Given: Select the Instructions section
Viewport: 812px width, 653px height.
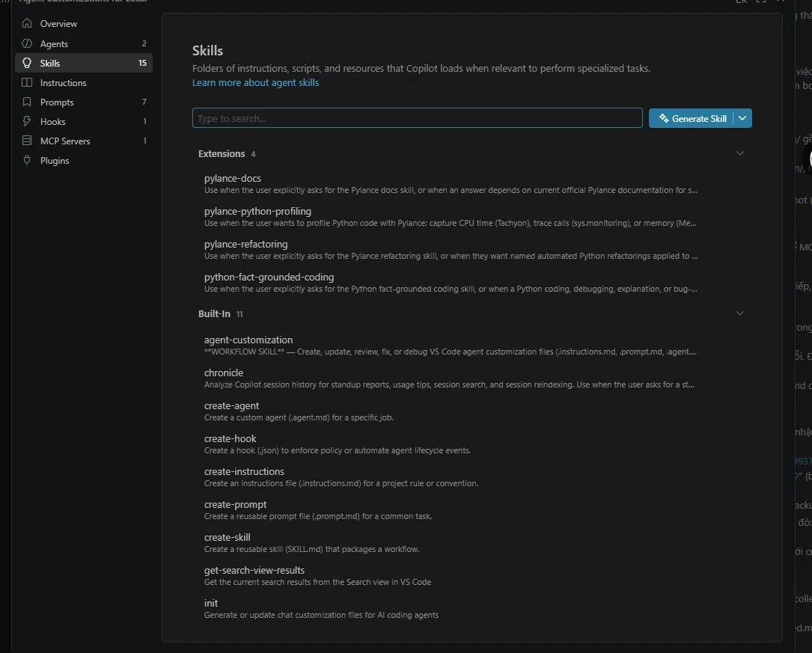Looking at the screenshot, I should point(84,83).
